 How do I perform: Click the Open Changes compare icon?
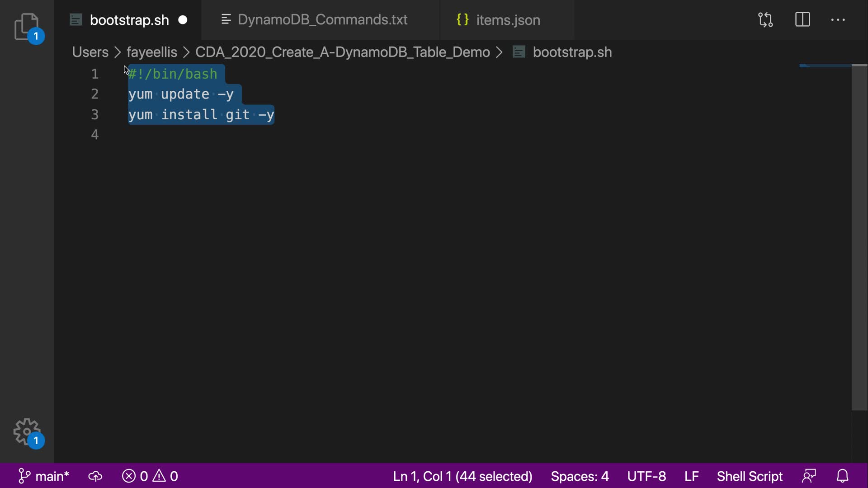click(765, 20)
